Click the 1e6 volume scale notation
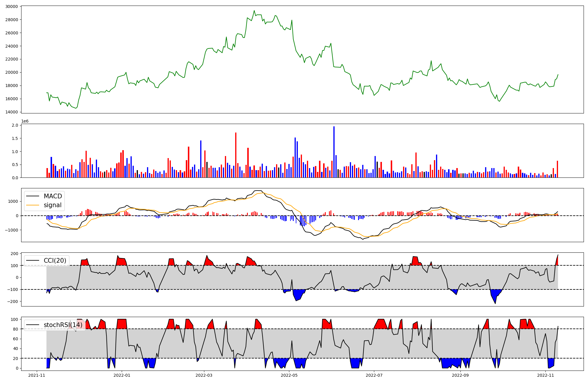The image size is (588, 382). tap(25, 121)
